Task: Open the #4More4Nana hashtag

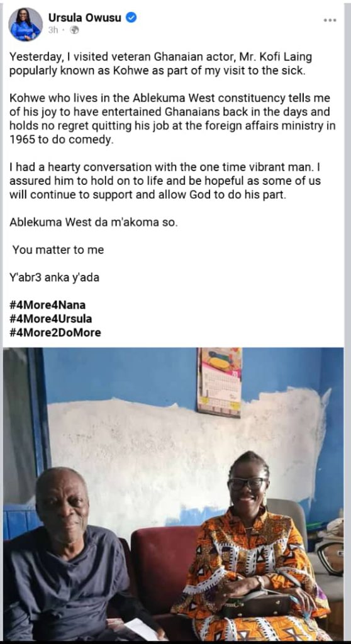Action: pyautogui.click(x=48, y=305)
